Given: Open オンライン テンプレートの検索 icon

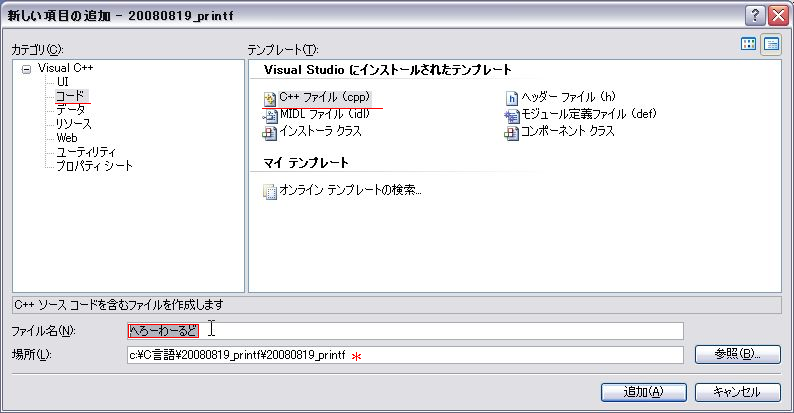Looking at the screenshot, I should click(x=269, y=191).
